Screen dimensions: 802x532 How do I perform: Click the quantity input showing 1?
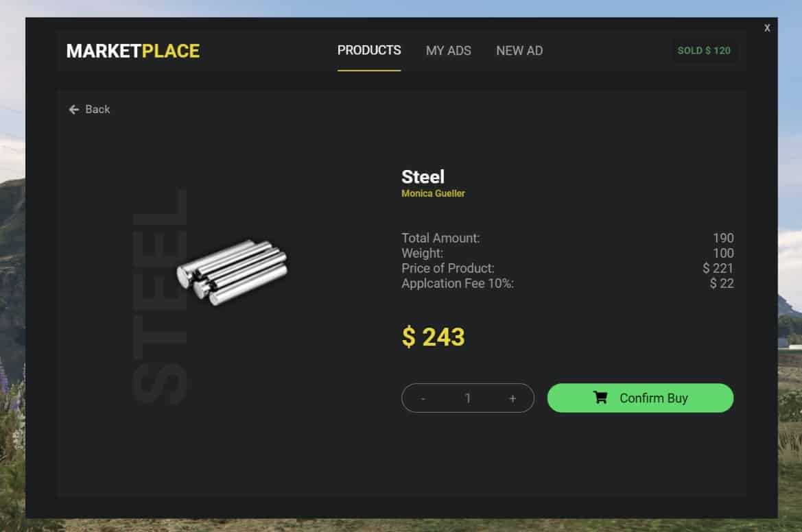(467, 398)
